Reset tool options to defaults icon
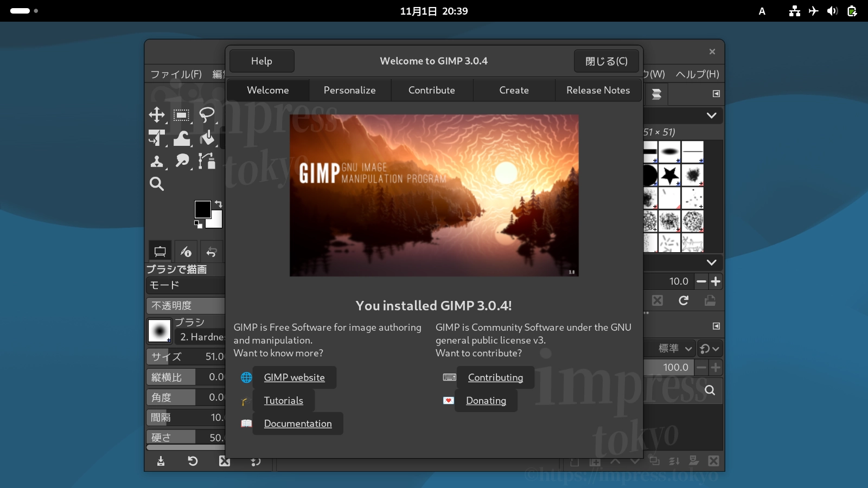868x488 pixels. point(256,461)
